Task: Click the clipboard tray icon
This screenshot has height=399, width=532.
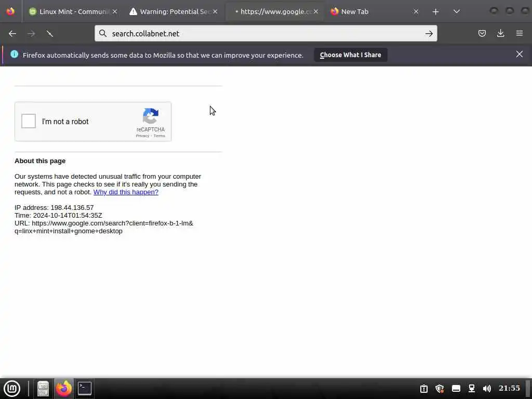Action: [424, 389]
